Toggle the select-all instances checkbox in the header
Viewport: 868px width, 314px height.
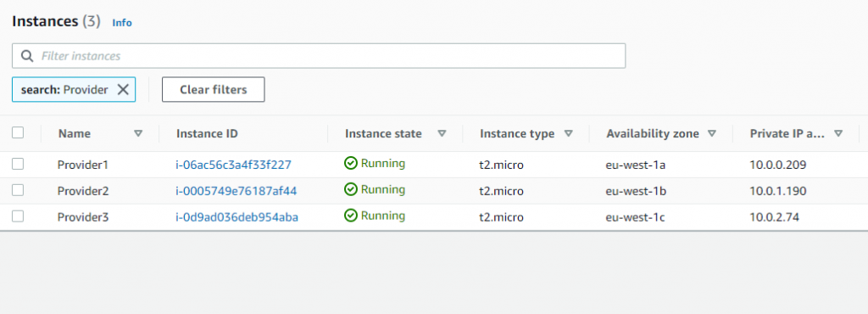pos(18,132)
